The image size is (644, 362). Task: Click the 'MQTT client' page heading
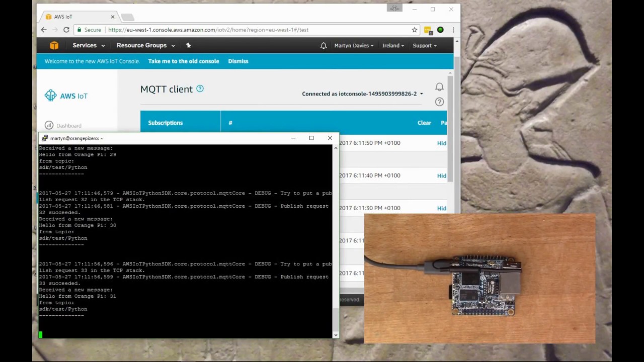point(167,89)
